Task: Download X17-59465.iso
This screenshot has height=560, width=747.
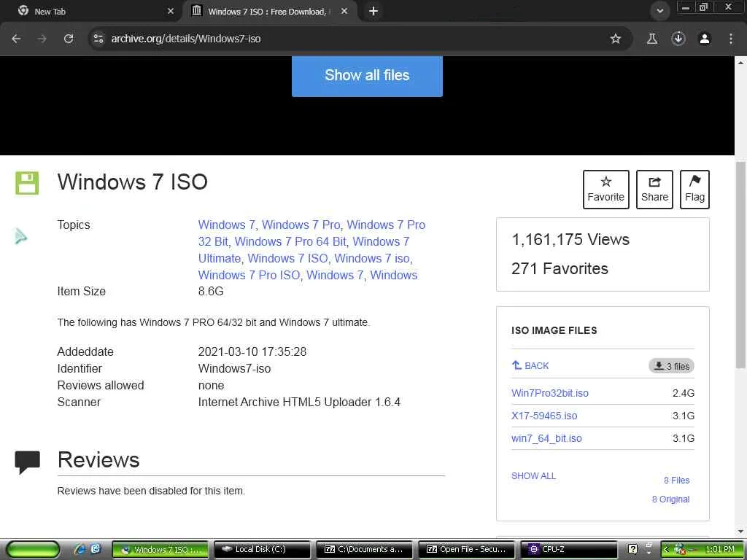Action: pos(544,416)
